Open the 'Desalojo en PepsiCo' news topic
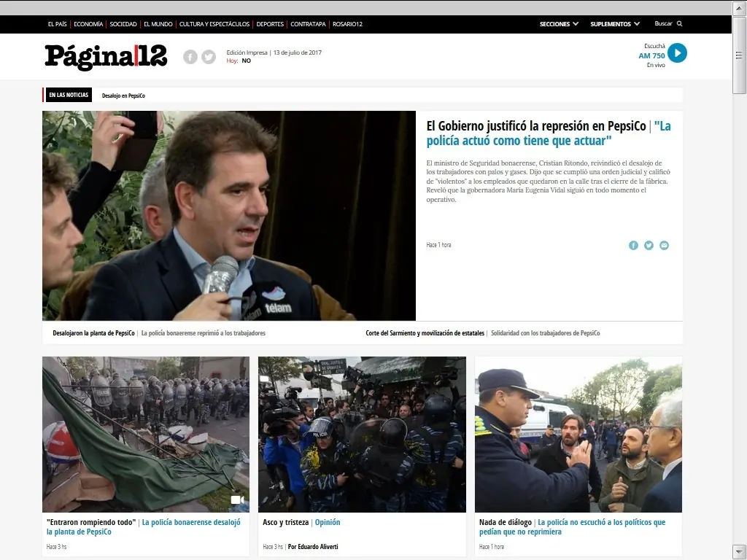This screenshot has width=747, height=560. pyautogui.click(x=123, y=96)
